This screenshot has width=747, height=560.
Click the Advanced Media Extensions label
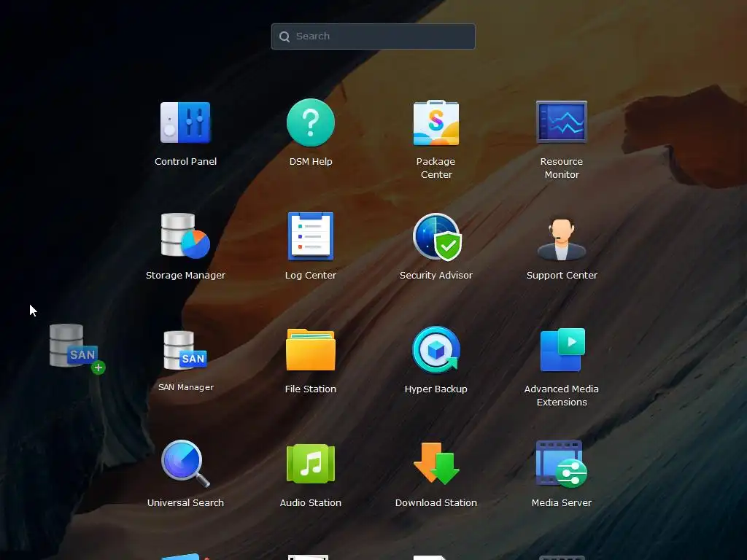point(561,395)
